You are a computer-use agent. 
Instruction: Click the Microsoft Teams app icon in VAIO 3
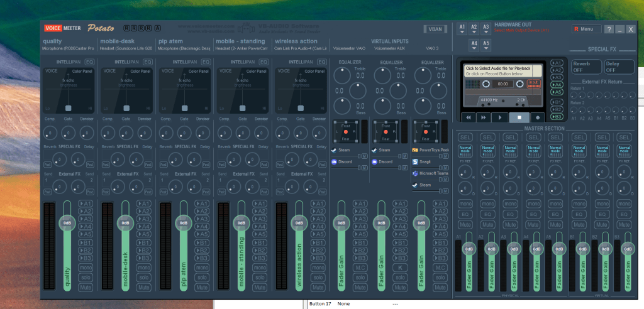[415, 173]
